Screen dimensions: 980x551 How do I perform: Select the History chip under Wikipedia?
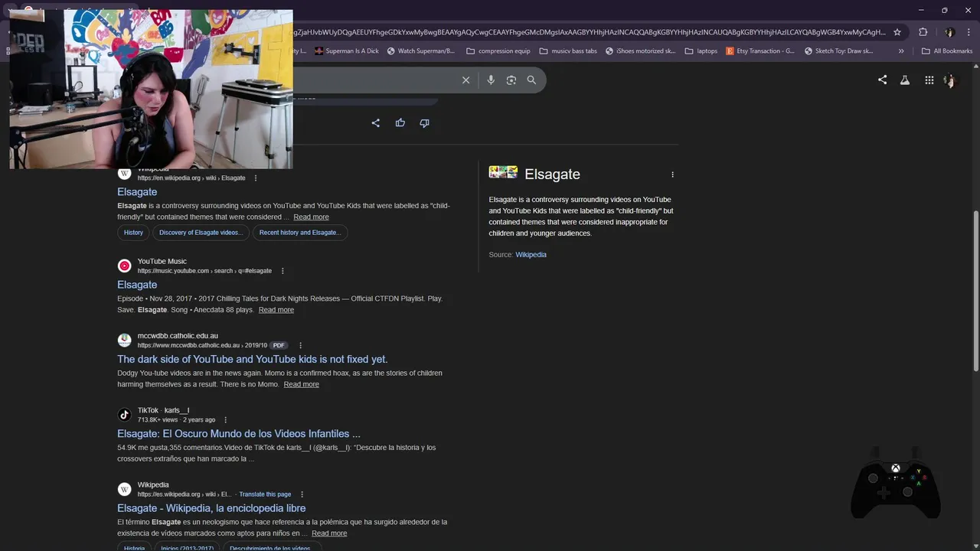click(134, 233)
